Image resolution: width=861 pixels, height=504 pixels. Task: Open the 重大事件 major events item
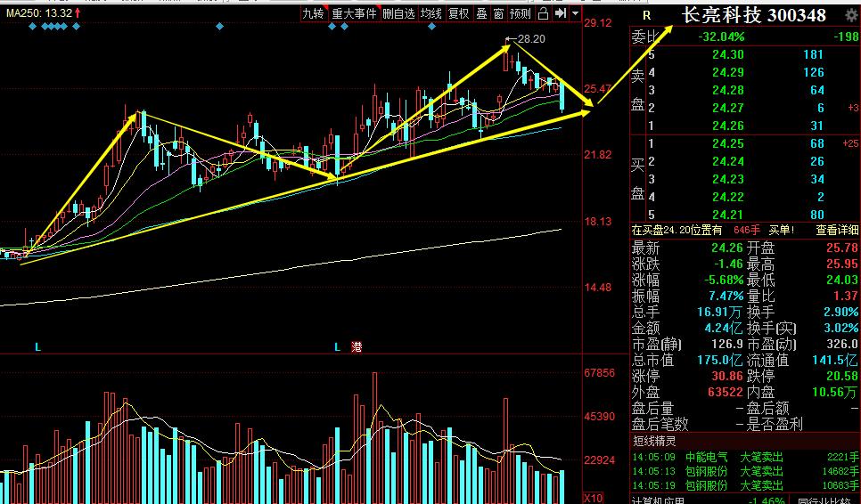354,13
